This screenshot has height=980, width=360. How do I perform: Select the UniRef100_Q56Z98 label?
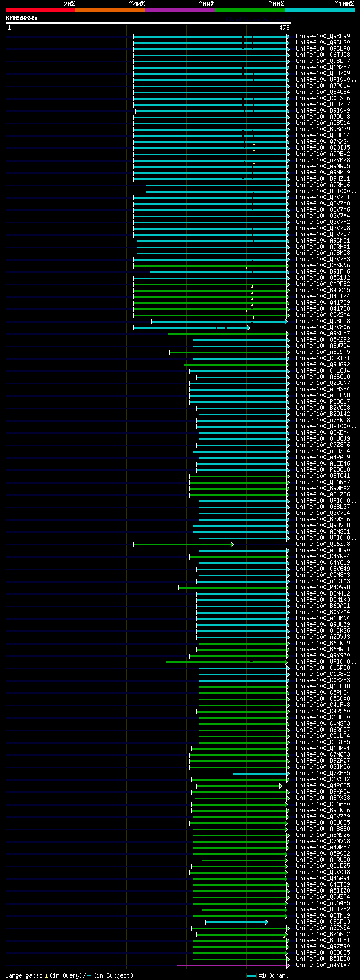[323, 544]
